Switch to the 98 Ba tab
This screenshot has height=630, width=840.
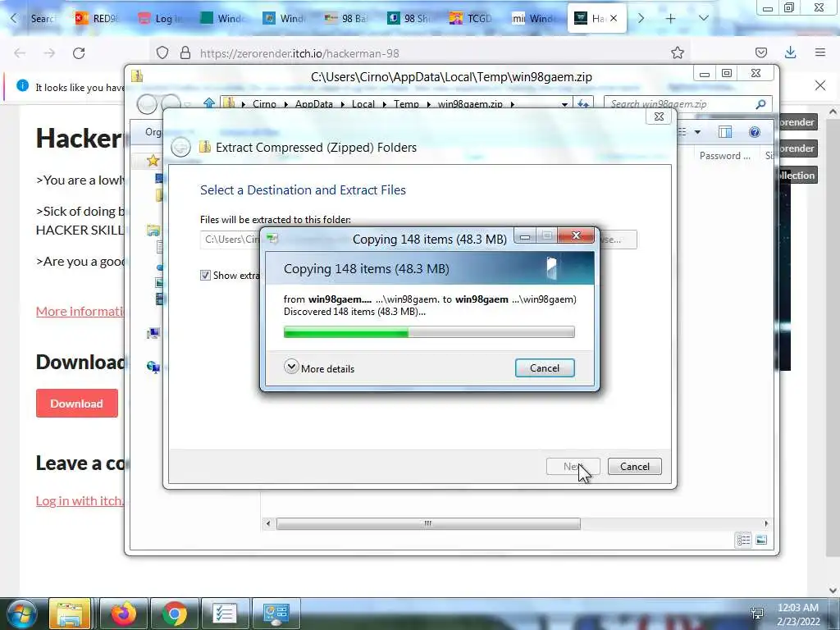coord(346,18)
